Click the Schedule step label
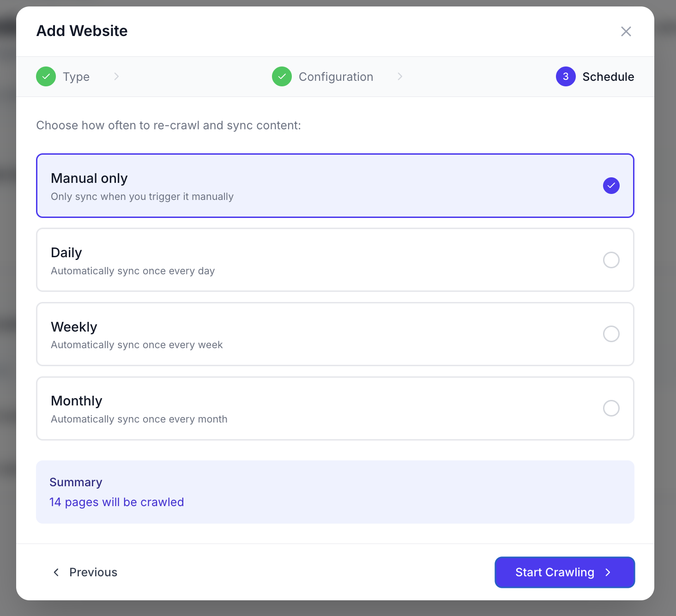The height and width of the screenshot is (616, 676). [608, 77]
